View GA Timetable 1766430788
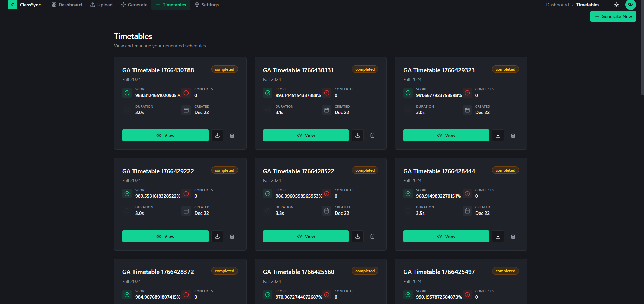 tap(165, 135)
